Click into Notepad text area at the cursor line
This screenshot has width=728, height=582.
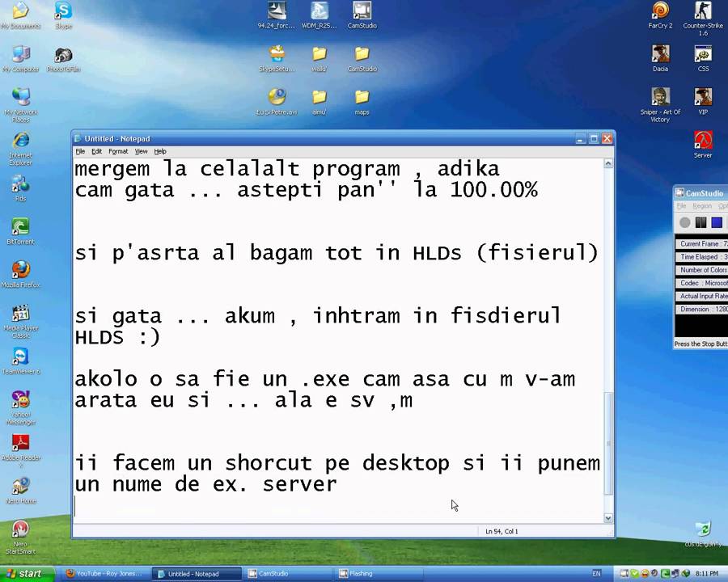click(338, 506)
